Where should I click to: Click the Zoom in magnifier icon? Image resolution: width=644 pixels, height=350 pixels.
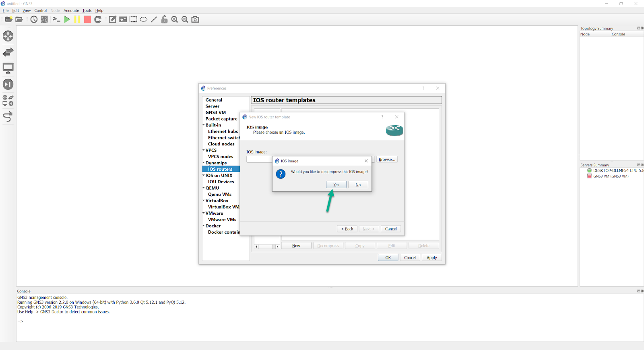[175, 19]
